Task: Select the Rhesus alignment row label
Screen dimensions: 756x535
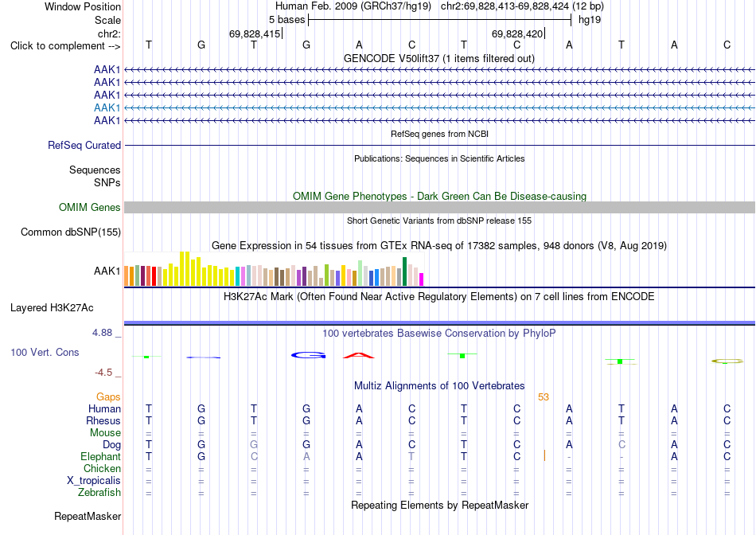Action: [103, 420]
